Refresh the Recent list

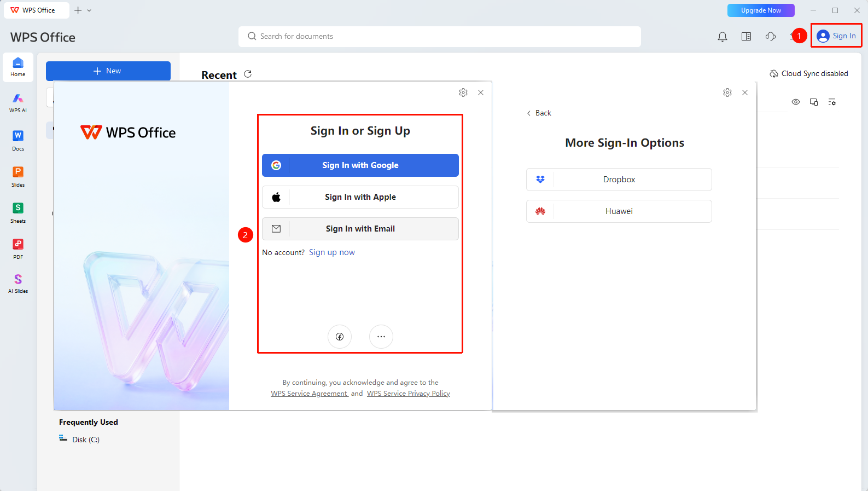pyautogui.click(x=248, y=74)
